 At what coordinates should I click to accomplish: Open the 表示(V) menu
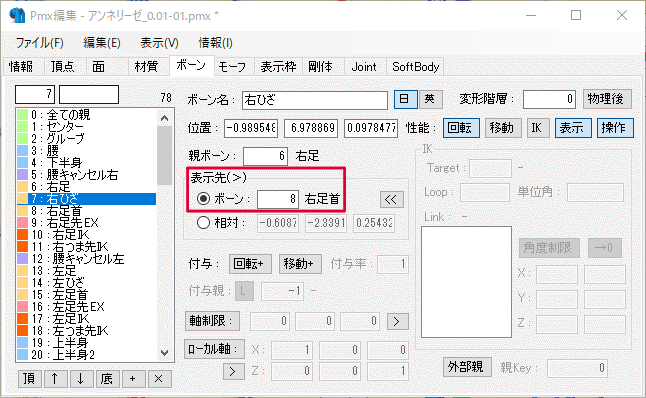(159, 43)
